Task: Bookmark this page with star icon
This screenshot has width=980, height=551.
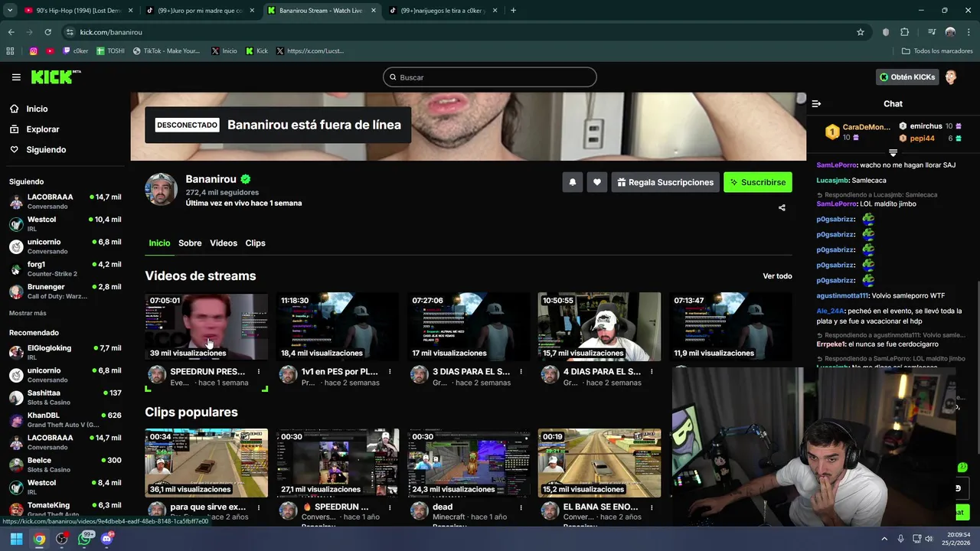Action: point(861,32)
